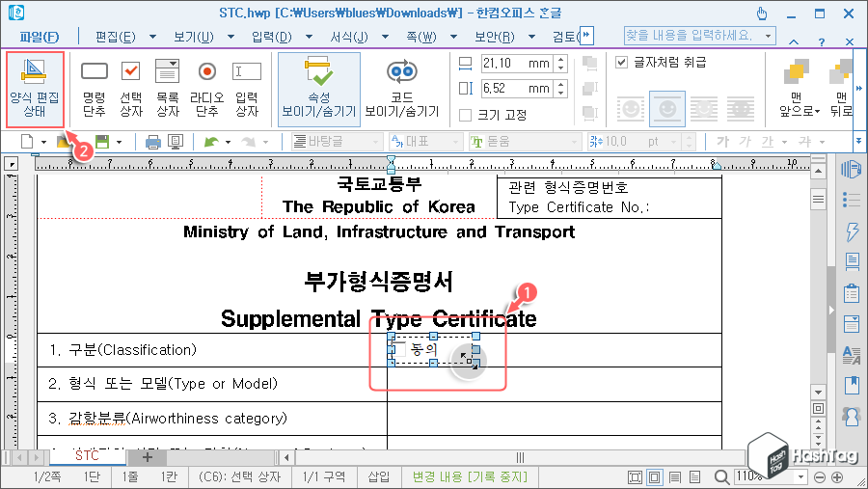This screenshot has width=868, height=489.
Task: Open the 대표 language dropdown
Action: coord(455,143)
